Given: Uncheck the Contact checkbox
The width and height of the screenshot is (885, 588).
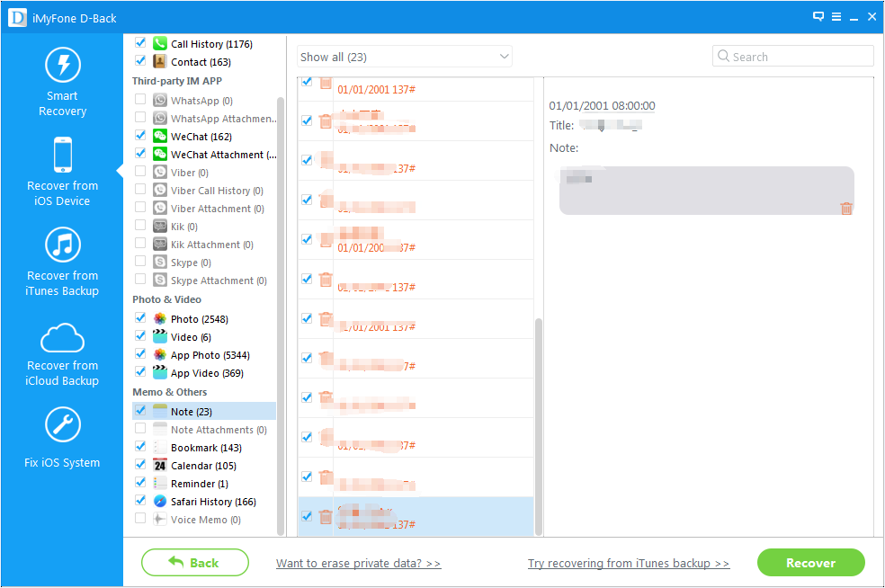Looking at the screenshot, I should pyautogui.click(x=140, y=61).
